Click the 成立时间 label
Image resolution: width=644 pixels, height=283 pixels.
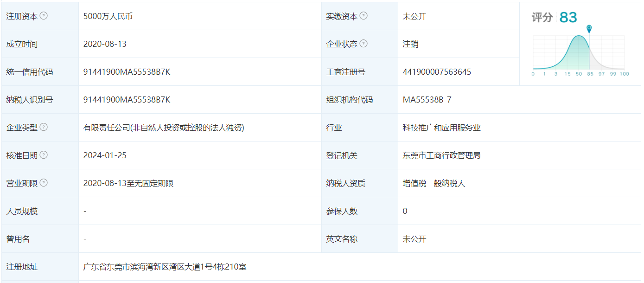pyautogui.click(x=22, y=44)
